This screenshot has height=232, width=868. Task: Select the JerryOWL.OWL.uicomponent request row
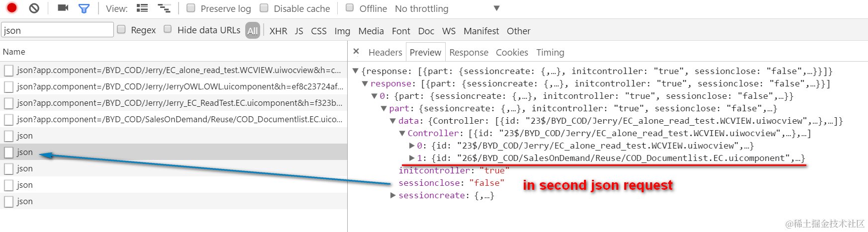coord(174,87)
